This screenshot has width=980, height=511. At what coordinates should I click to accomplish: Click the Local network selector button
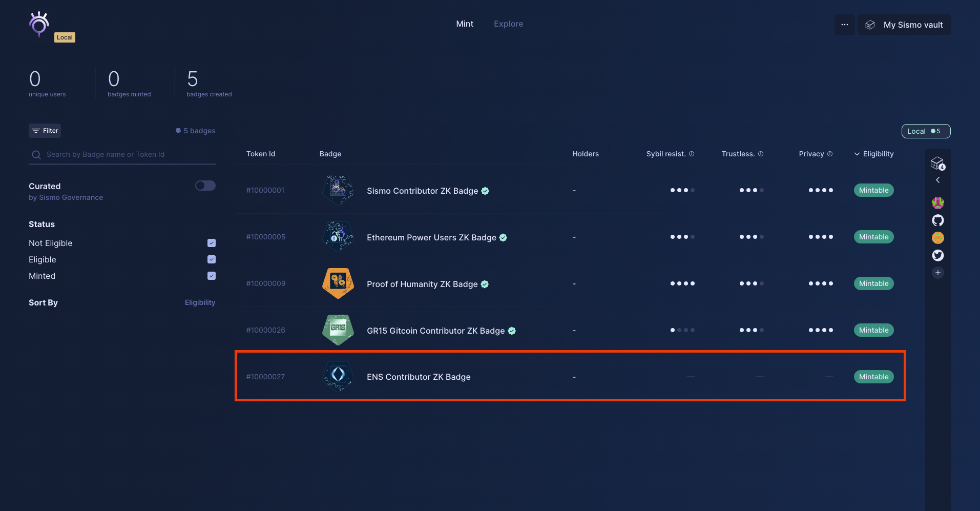click(926, 131)
